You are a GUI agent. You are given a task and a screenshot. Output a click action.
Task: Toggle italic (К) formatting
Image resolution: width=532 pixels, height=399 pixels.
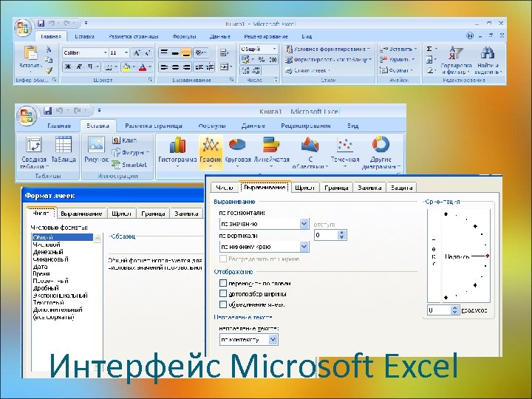click(x=79, y=66)
